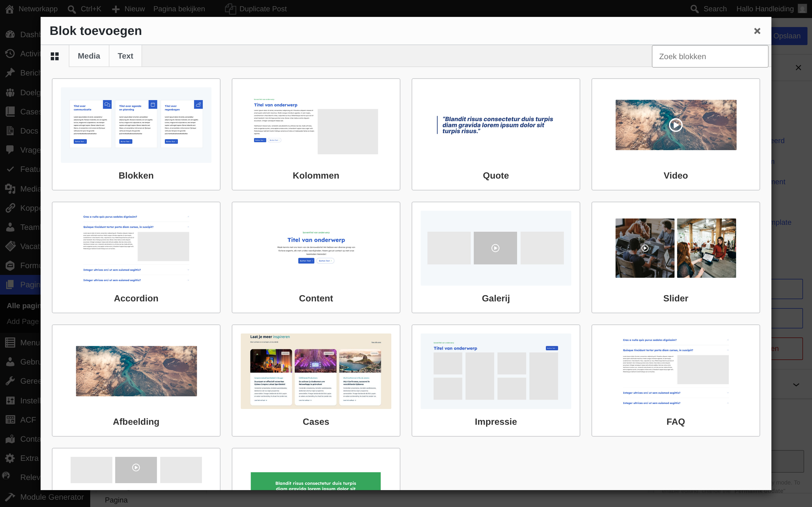This screenshot has height=507, width=812.
Task: Select the Video block card
Action: coord(676,134)
